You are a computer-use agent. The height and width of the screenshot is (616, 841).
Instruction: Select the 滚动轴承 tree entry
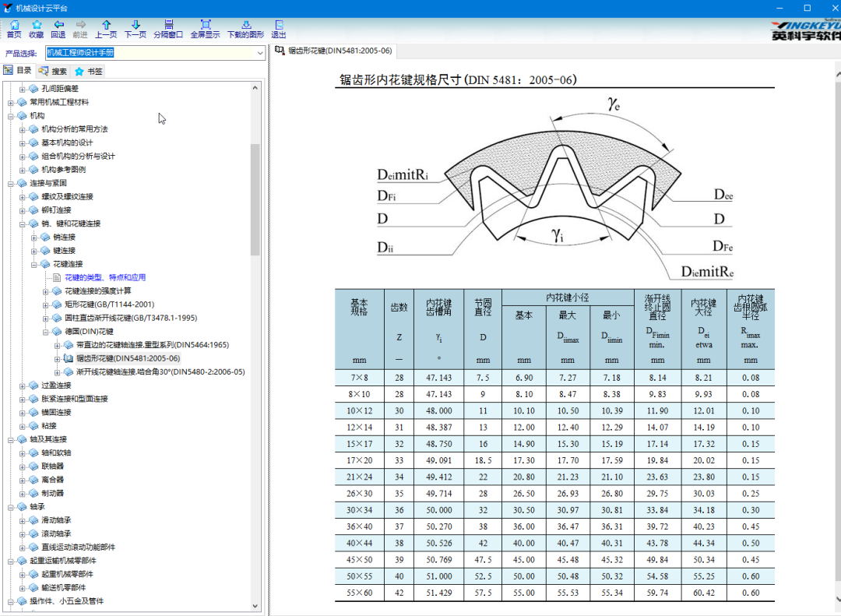point(56,533)
